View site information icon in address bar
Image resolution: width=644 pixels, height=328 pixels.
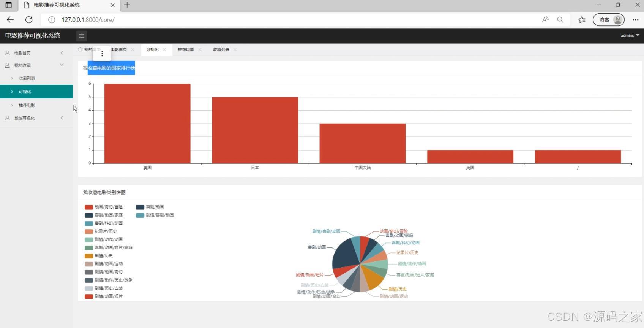[52, 20]
